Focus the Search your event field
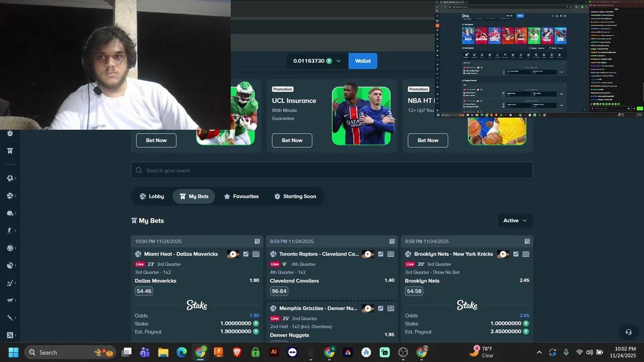 332,170
